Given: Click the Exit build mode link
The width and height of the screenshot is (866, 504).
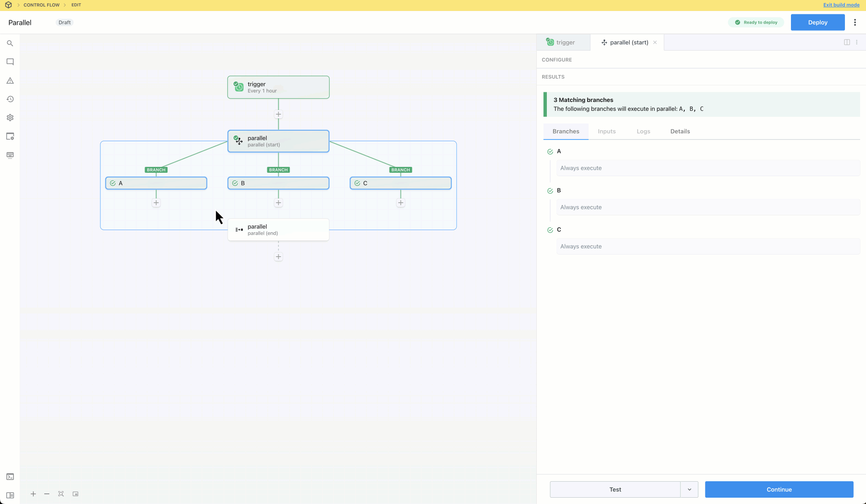Looking at the screenshot, I should point(841,5).
